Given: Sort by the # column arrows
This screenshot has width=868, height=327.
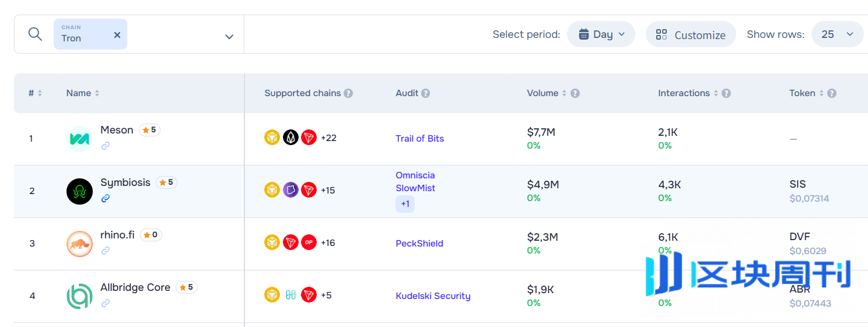Looking at the screenshot, I should pyautogui.click(x=40, y=93).
